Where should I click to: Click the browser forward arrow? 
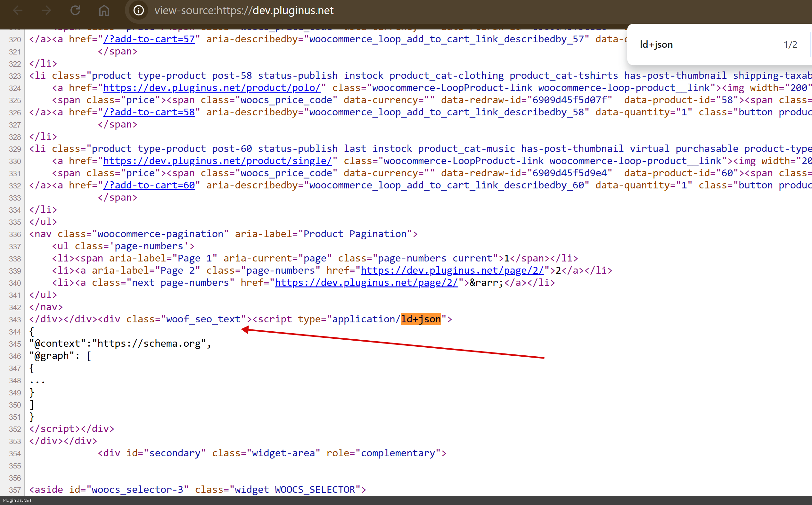46,10
